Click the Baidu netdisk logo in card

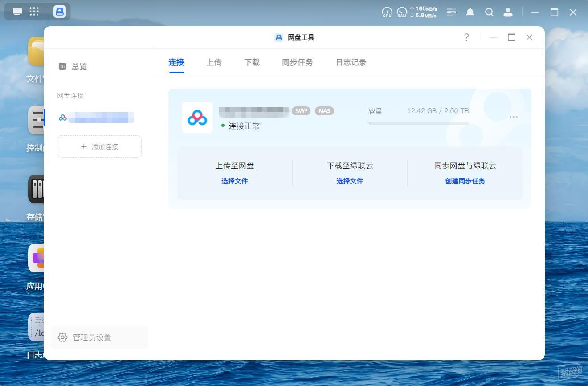[x=197, y=118]
